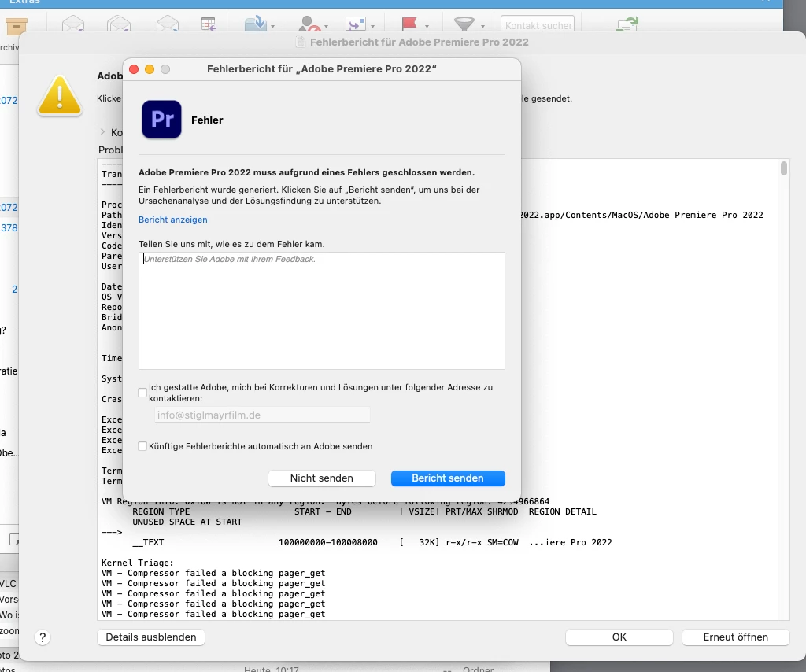Click the Meeting calendar icon in Outlook toolbar
806x672 pixels.
pyautogui.click(x=209, y=24)
